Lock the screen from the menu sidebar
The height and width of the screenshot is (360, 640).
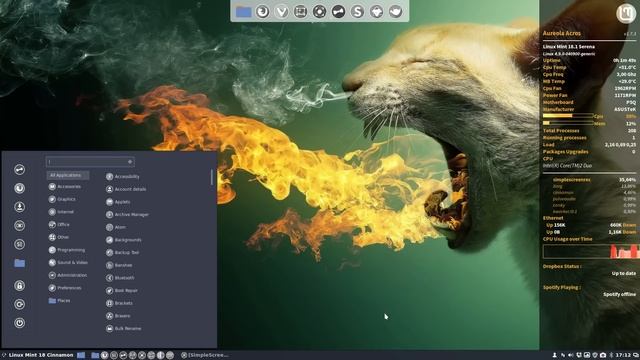[19, 285]
